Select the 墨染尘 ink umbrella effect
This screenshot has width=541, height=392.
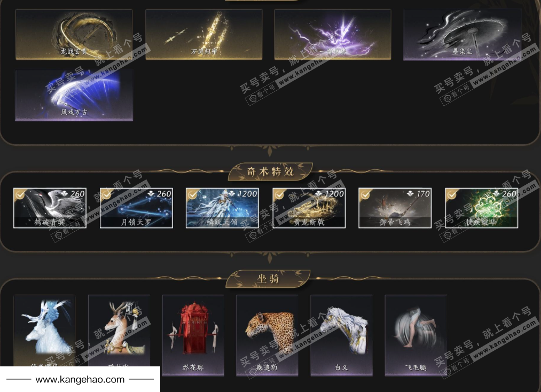pos(462,34)
